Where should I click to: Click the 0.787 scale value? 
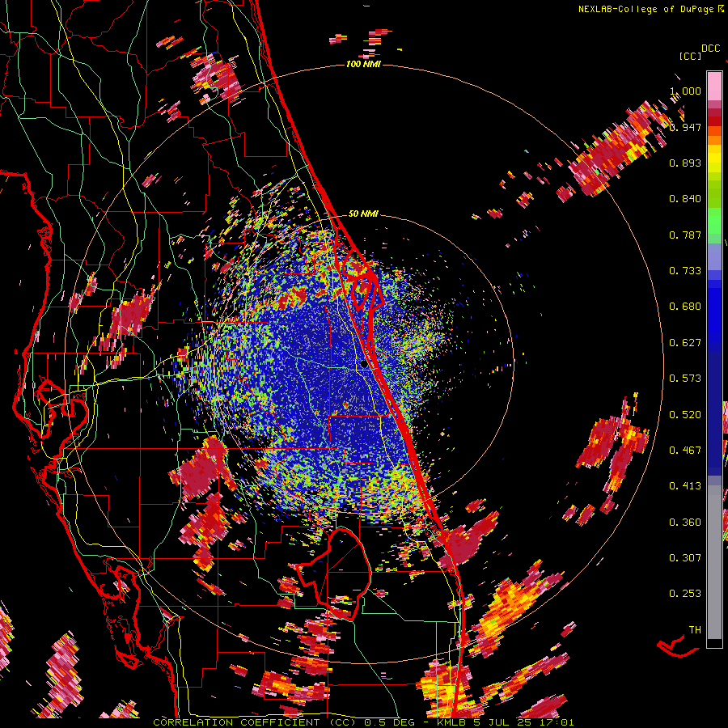coord(685,235)
